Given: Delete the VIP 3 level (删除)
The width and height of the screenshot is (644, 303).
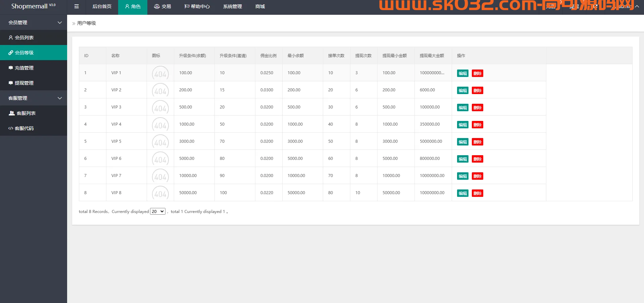Looking at the screenshot, I should click(x=478, y=107).
